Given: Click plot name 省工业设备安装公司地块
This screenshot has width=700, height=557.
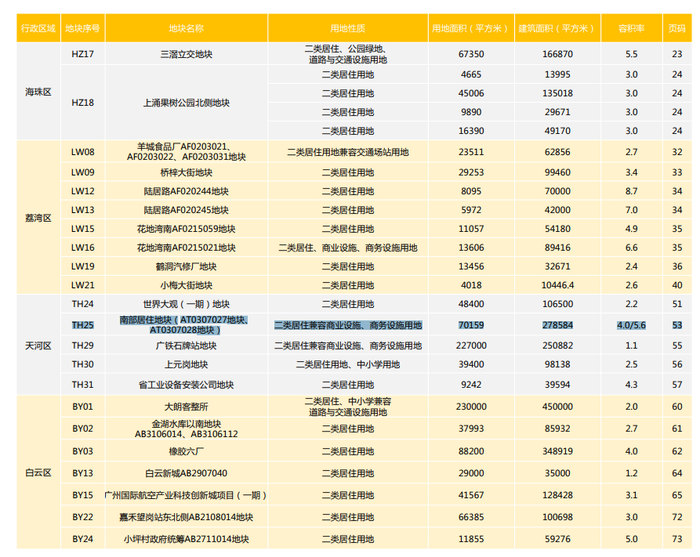Looking at the screenshot, I should (186, 385).
